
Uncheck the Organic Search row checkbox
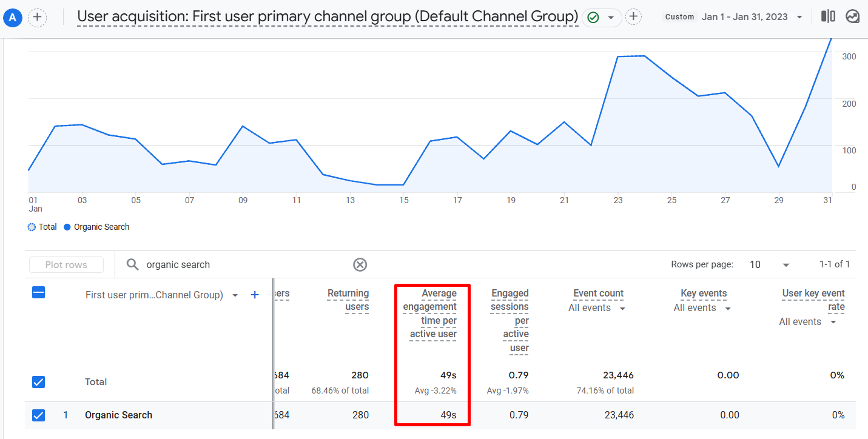pos(38,415)
